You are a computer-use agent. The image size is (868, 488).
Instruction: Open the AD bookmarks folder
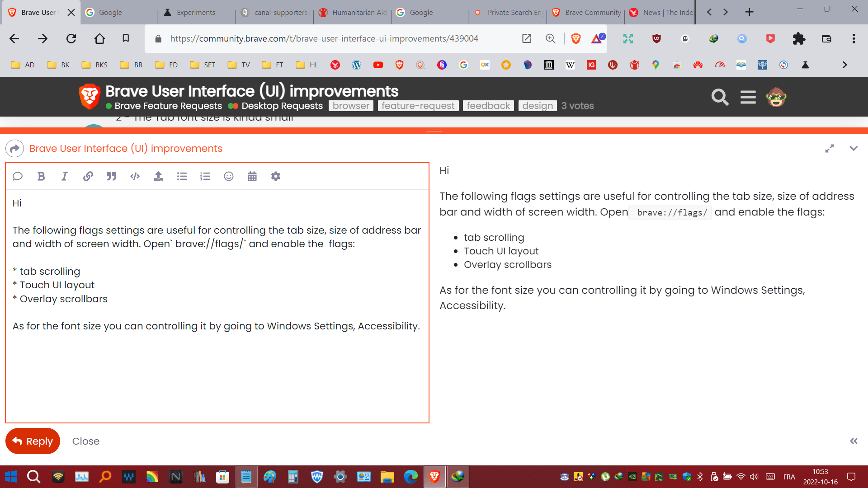click(23, 65)
